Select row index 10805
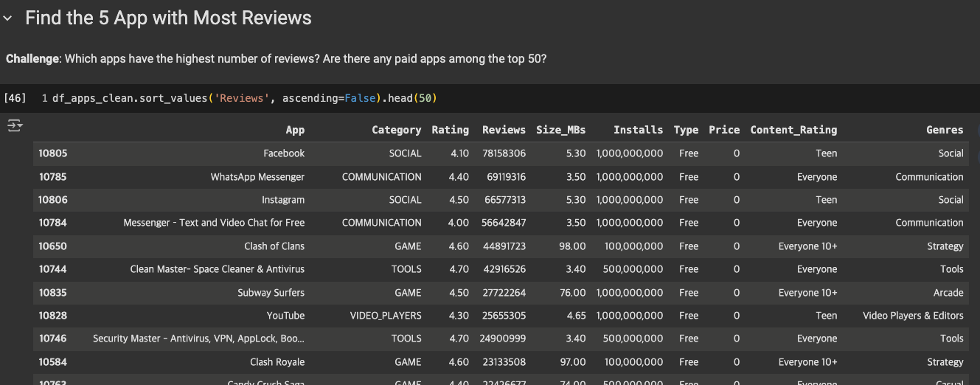Viewport: 980px width, 385px height. point(53,153)
